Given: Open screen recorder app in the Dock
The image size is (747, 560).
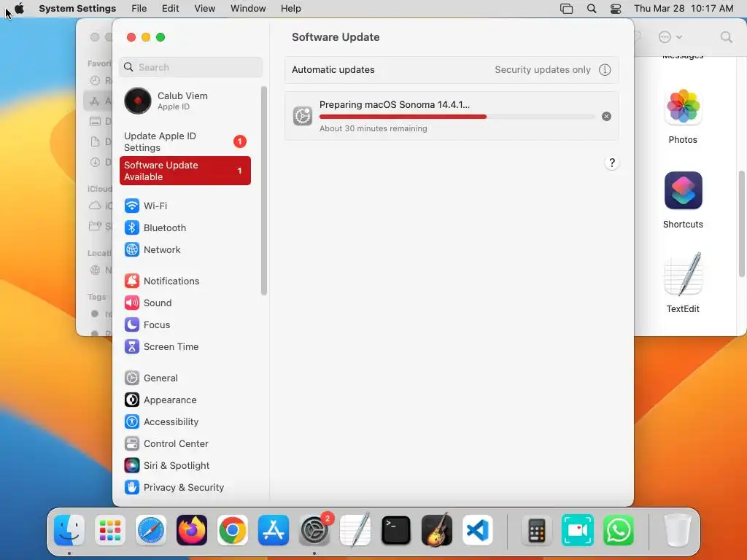Looking at the screenshot, I should pos(578,530).
